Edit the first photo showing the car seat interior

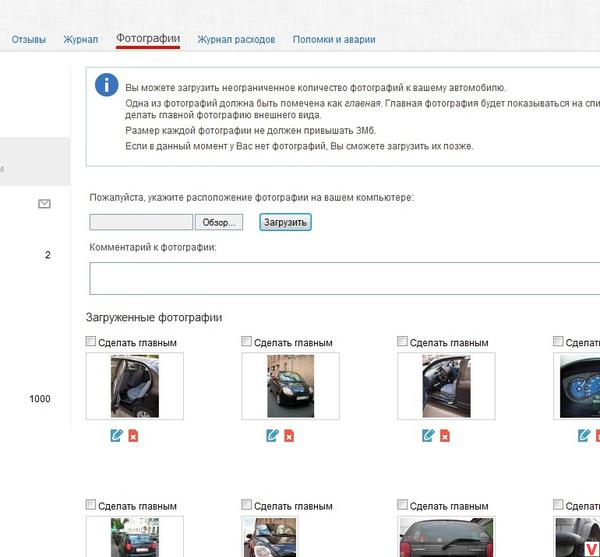coord(116,435)
